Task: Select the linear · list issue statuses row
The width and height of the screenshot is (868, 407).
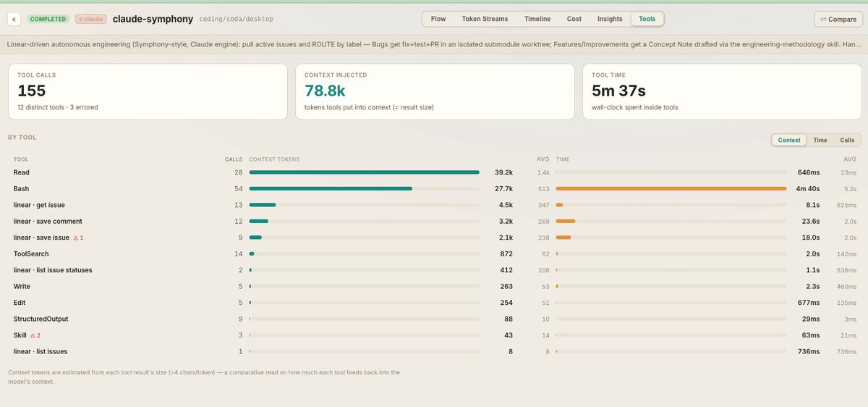Action: coord(434,270)
